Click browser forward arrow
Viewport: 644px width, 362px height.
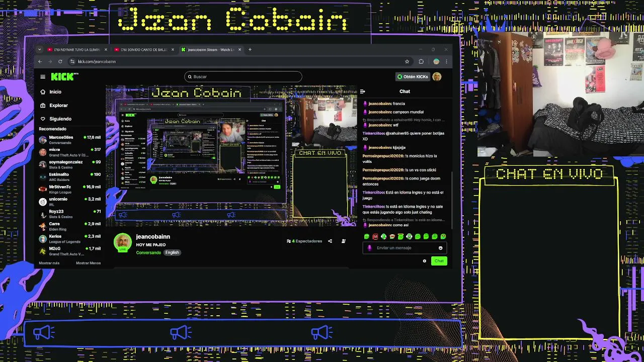[50, 62]
